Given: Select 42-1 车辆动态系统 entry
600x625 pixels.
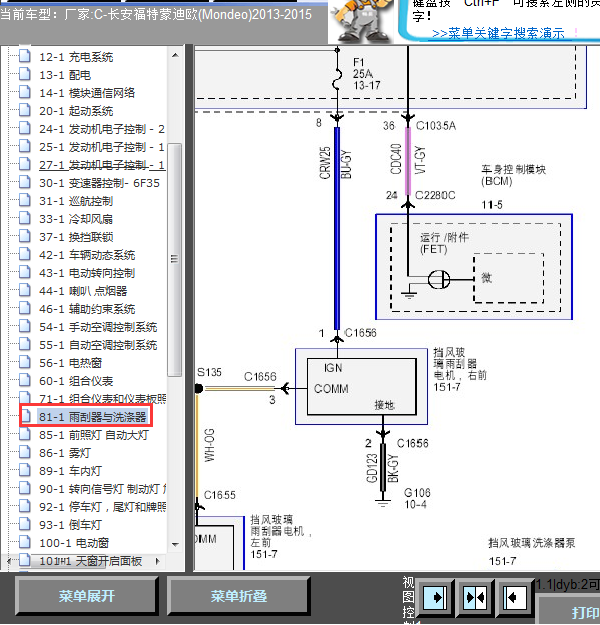Looking at the screenshot, I should [87, 255].
